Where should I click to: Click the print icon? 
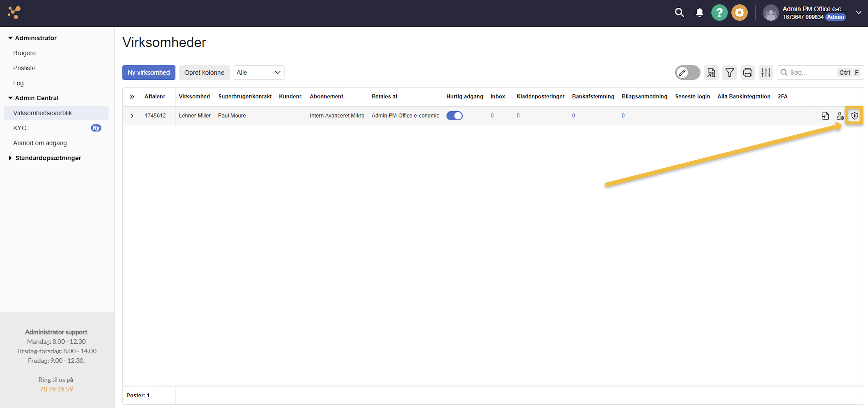pyautogui.click(x=747, y=72)
